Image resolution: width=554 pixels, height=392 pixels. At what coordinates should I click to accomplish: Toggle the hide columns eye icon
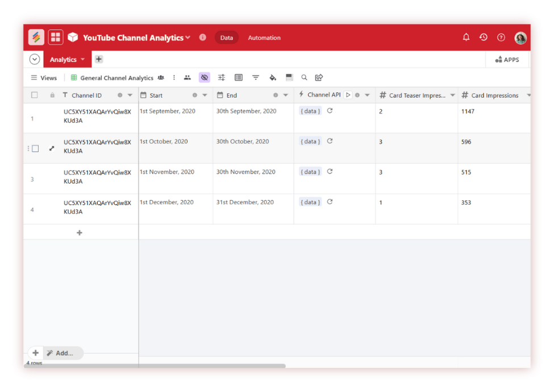pos(204,77)
